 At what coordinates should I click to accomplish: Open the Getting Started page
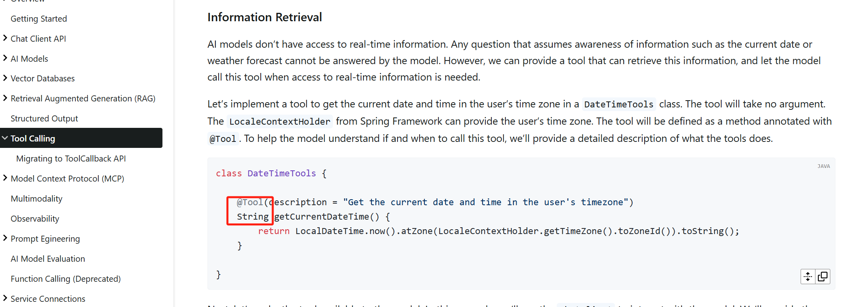39,19
